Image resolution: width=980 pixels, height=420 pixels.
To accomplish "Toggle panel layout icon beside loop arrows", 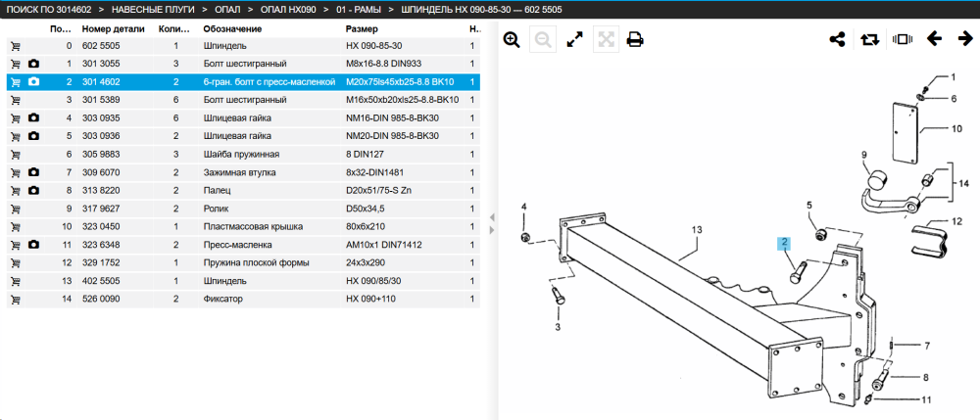I will pos(903,39).
